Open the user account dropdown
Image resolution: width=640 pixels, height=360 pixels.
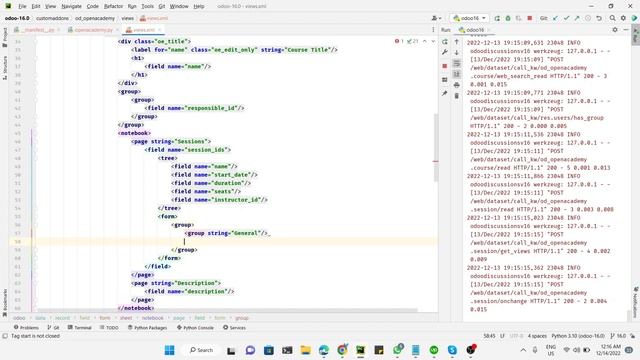[436, 18]
